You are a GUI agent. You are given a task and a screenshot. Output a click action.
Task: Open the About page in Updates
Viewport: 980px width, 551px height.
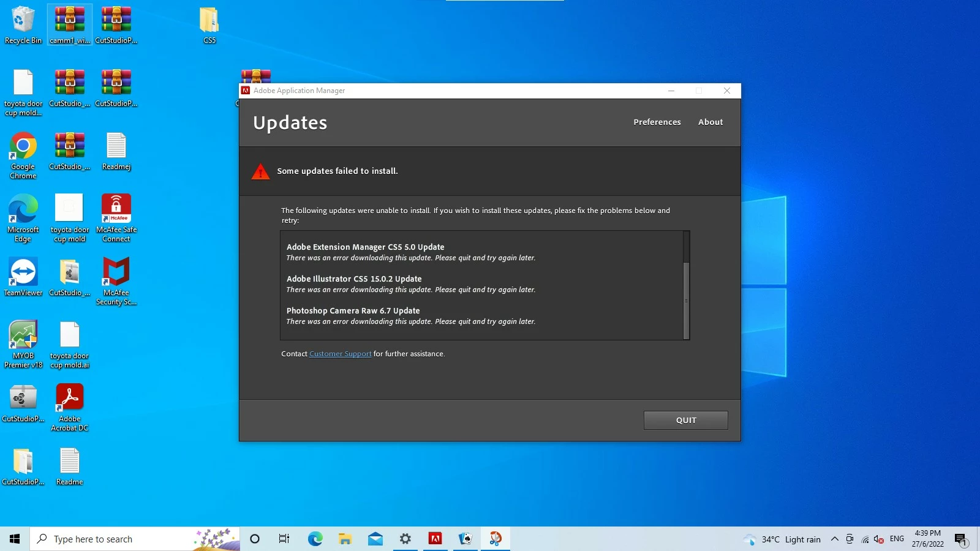coord(710,122)
